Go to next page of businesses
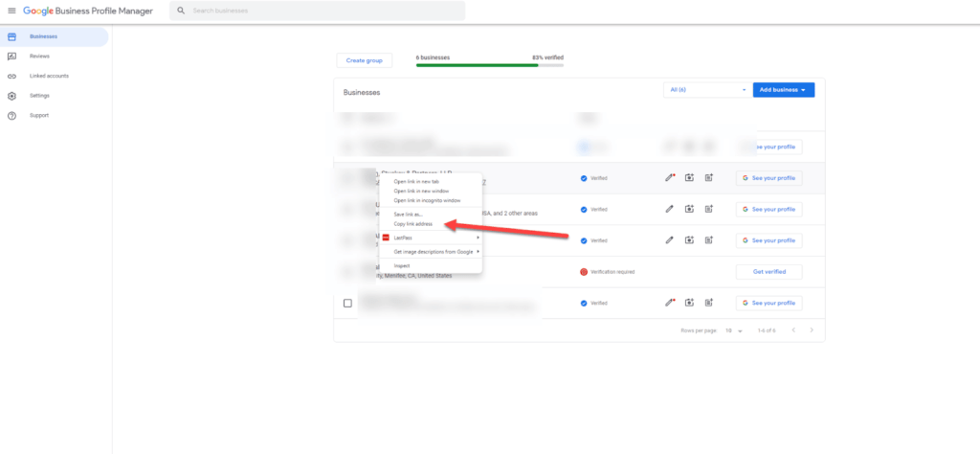 (x=812, y=329)
